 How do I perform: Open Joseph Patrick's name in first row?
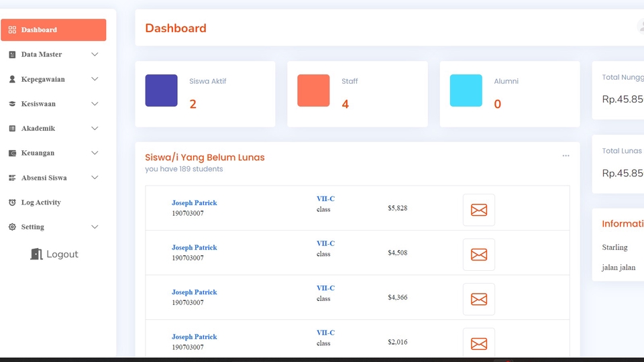194,202
